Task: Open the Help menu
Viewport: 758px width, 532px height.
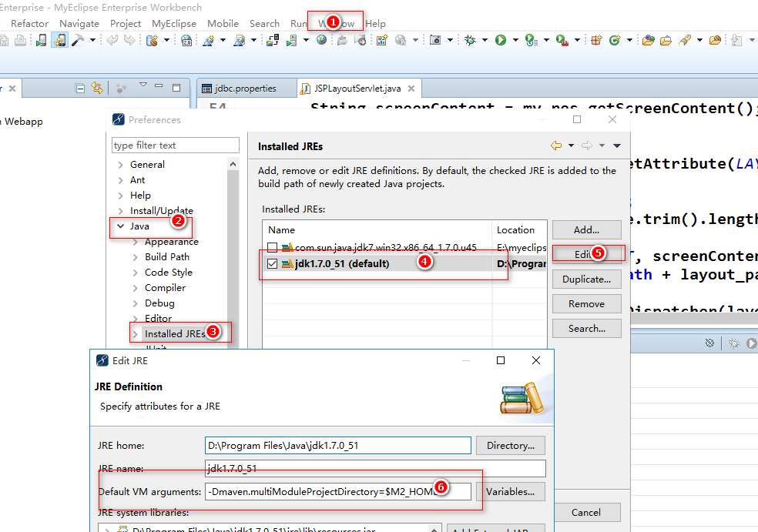Action: [376, 23]
